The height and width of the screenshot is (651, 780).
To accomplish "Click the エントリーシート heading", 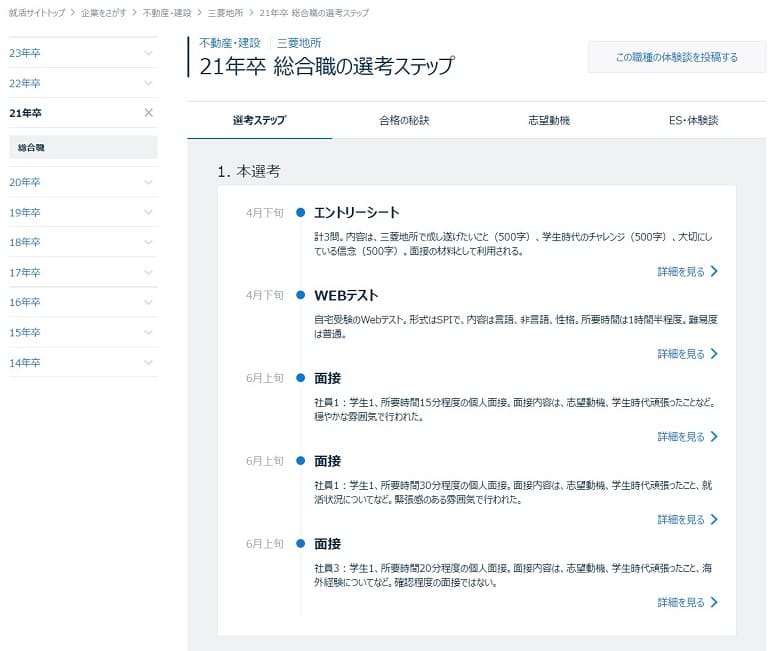I will coord(357,213).
